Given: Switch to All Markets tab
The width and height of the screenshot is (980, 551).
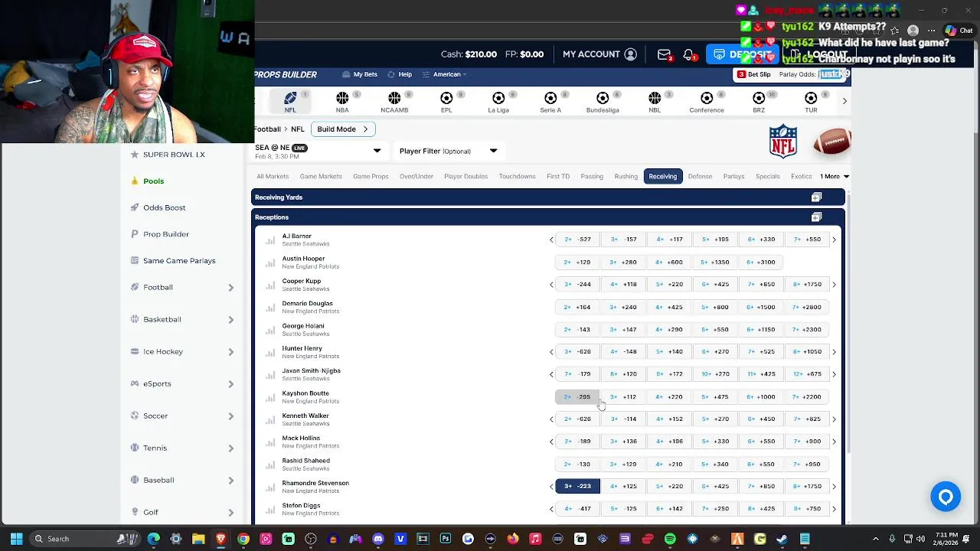Looking at the screenshot, I should click(273, 177).
